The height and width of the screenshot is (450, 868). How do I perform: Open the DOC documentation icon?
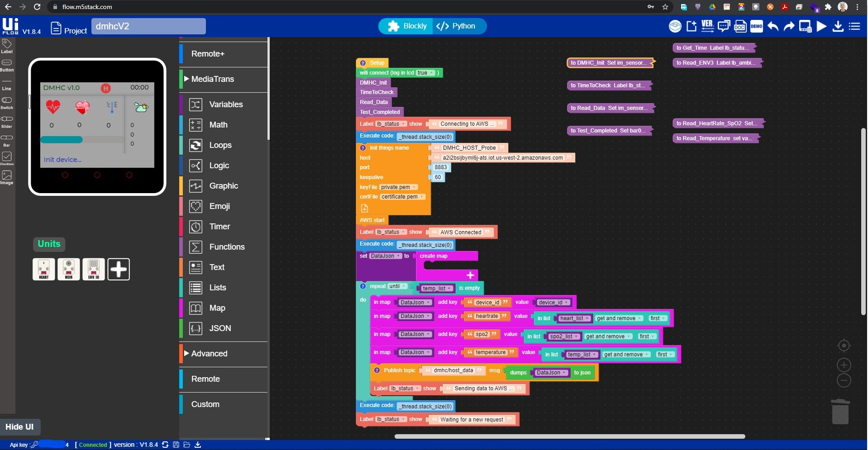click(740, 26)
